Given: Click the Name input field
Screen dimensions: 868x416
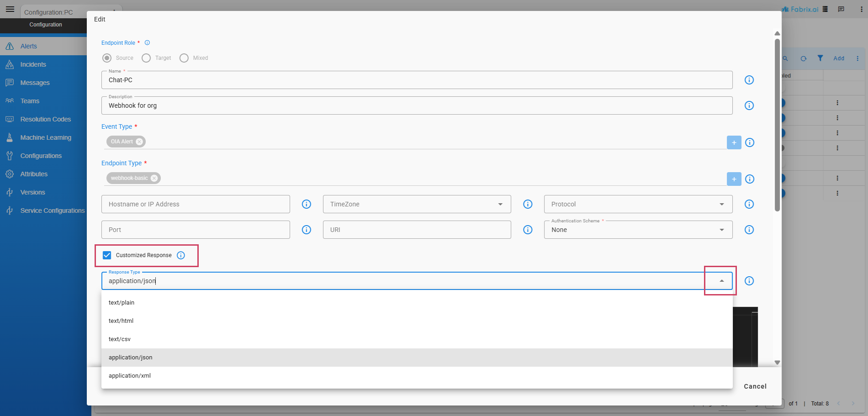Looking at the screenshot, I should coord(417,80).
